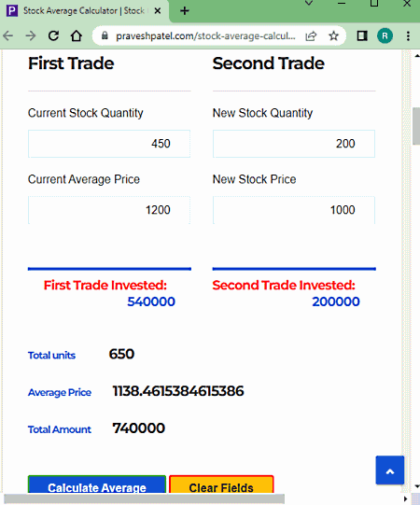Open a new tab with plus button
This screenshot has width=420, height=505.
click(x=185, y=11)
